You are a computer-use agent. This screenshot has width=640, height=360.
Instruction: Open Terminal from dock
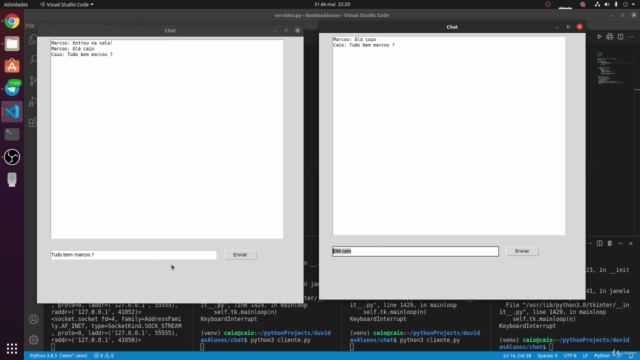[x=12, y=134]
